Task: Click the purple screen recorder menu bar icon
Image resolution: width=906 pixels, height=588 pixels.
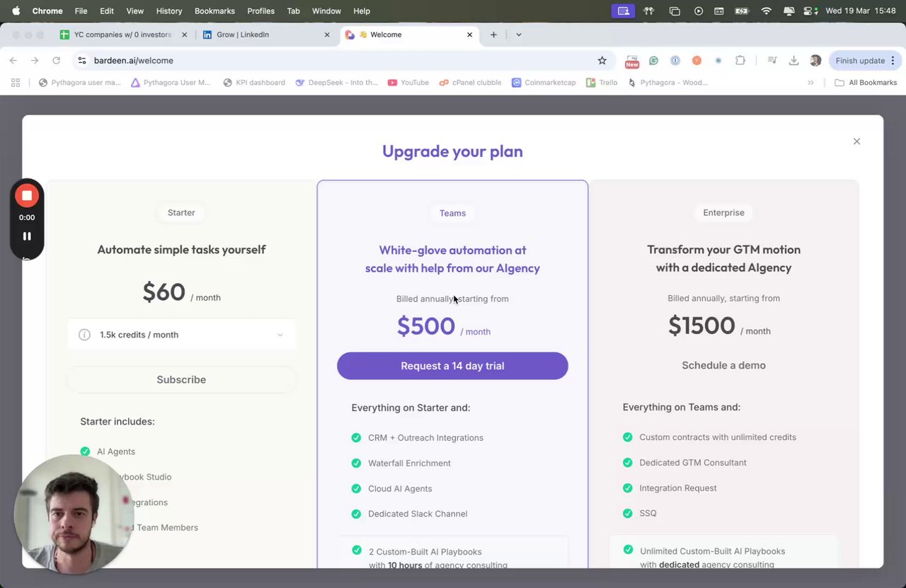Action: [x=623, y=11]
